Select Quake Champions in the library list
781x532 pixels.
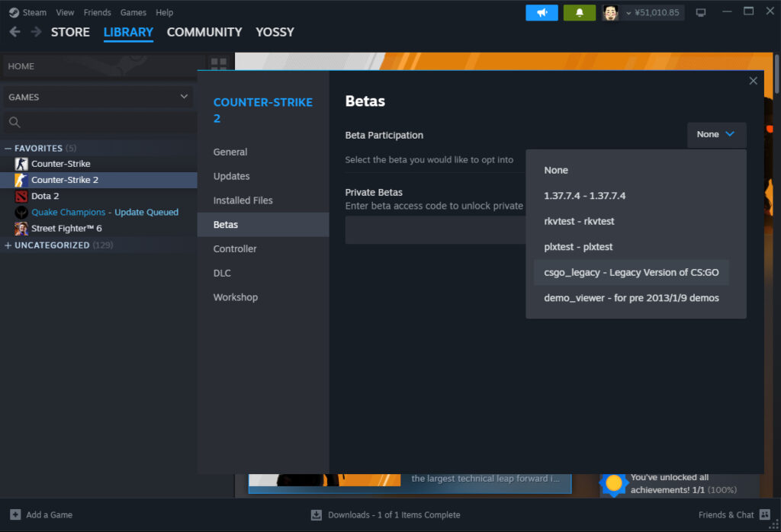pos(68,212)
